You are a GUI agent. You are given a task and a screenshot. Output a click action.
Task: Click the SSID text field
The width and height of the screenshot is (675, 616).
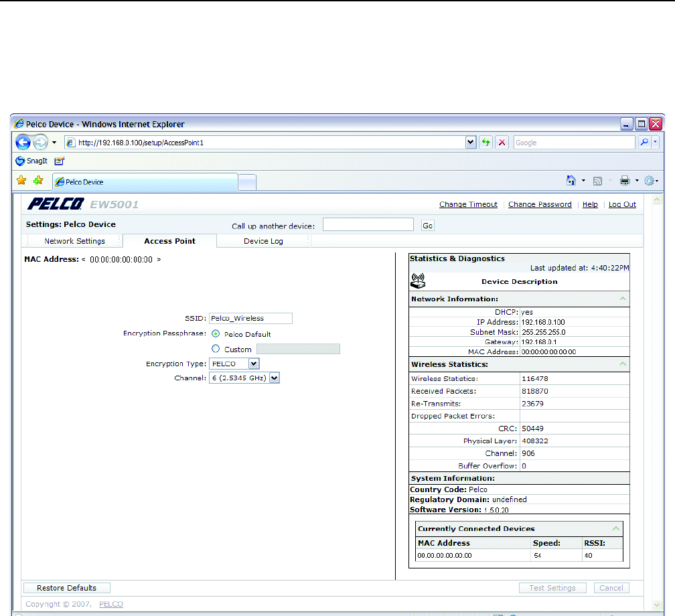250,319
